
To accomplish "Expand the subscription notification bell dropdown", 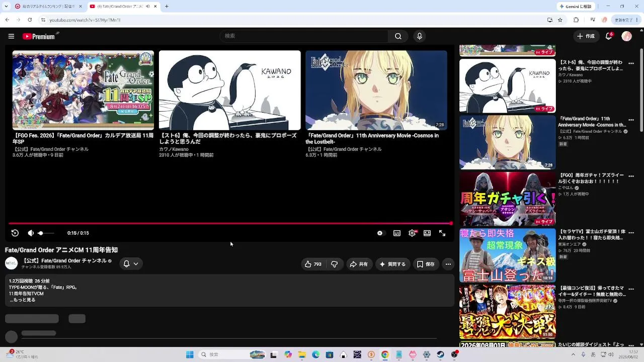I will [131, 264].
